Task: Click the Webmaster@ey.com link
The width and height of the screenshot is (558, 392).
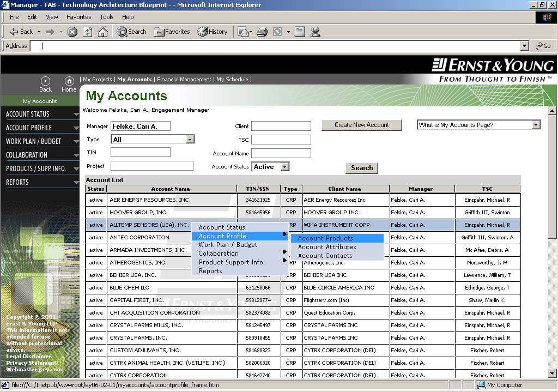Action: [x=34, y=370]
